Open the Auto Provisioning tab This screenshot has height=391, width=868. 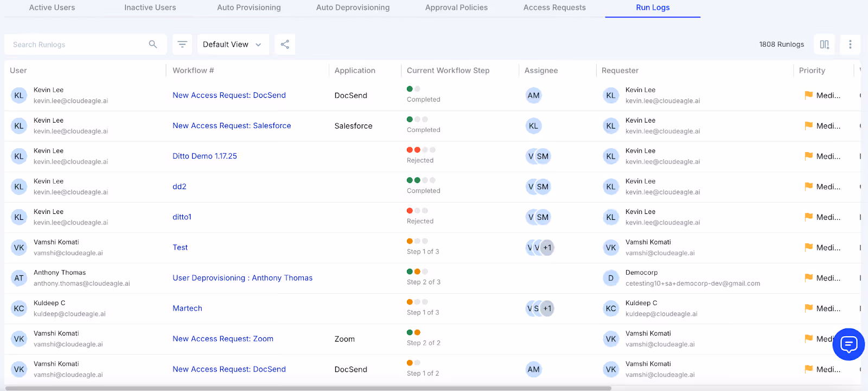[x=249, y=8]
